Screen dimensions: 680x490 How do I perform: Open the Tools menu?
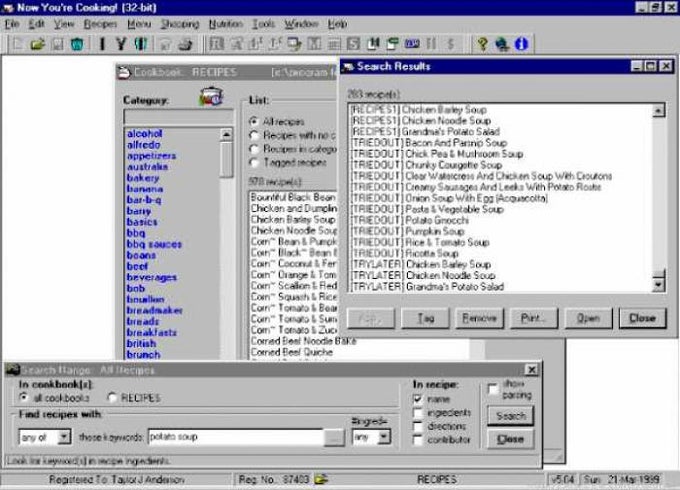tap(264, 24)
